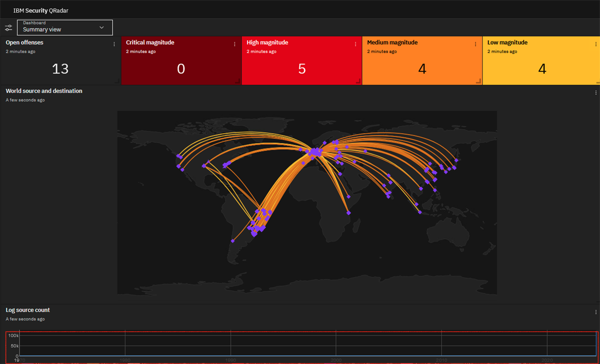
Task: Open the Log source count overflow menu
Action: 595,312
